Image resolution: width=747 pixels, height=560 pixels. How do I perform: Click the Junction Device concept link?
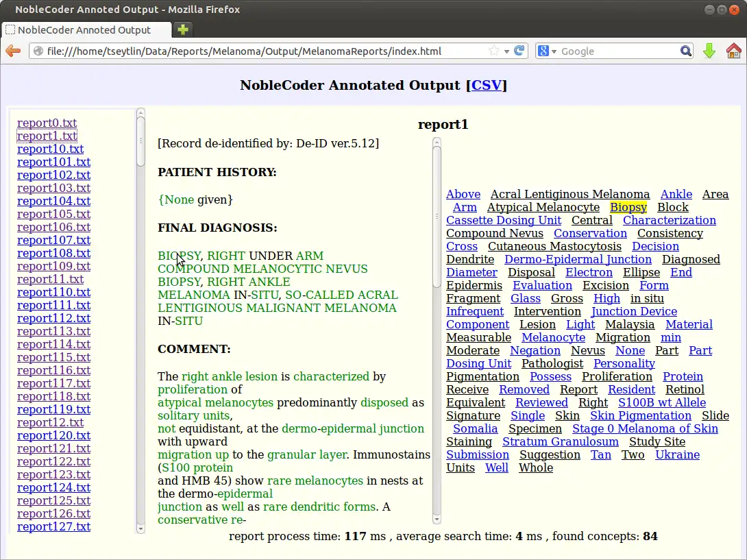click(634, 312)
